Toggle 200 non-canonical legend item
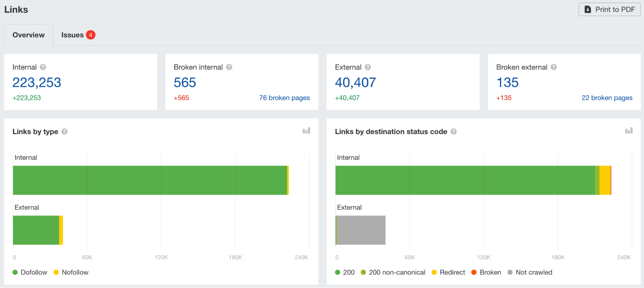This screenshot has height=288, width=644. (393, 272)
